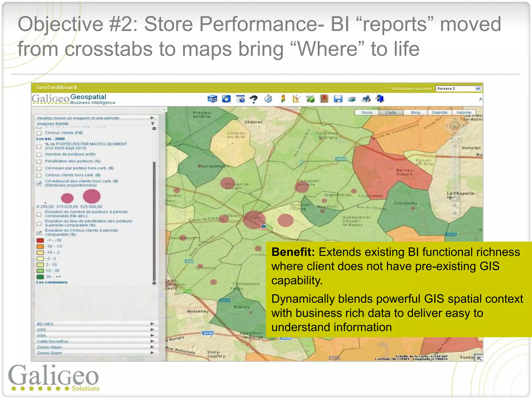The width and height of the screenshot is (532, 399).
Task: Expand the Carte Socio/Eco section
Action: click(96, 341)
